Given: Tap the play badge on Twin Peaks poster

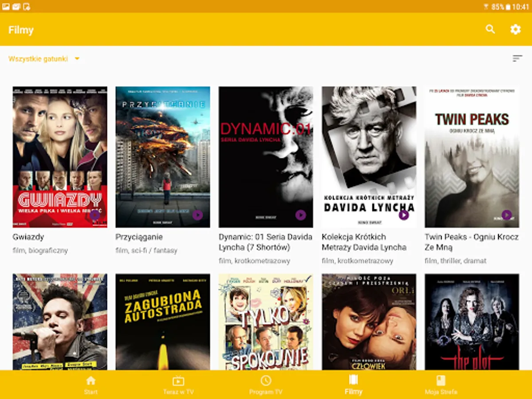Looking at the screenshot, I should click(x=507, y=215).
